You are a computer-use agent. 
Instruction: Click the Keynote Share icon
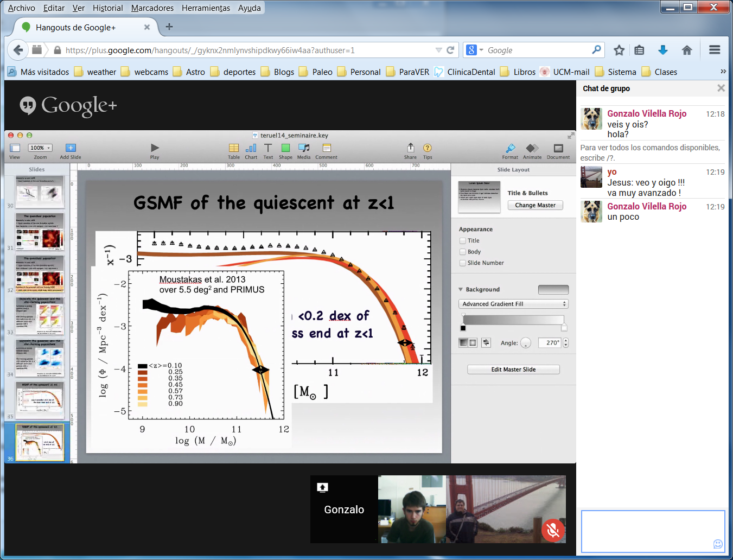[x=411, y=148]
